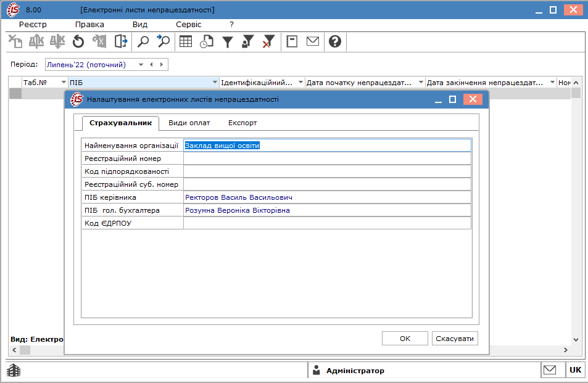Click the Реєстраційний номер input field
Image resolution: width=588 pixels, height=383 pixels.
[327, 159]
